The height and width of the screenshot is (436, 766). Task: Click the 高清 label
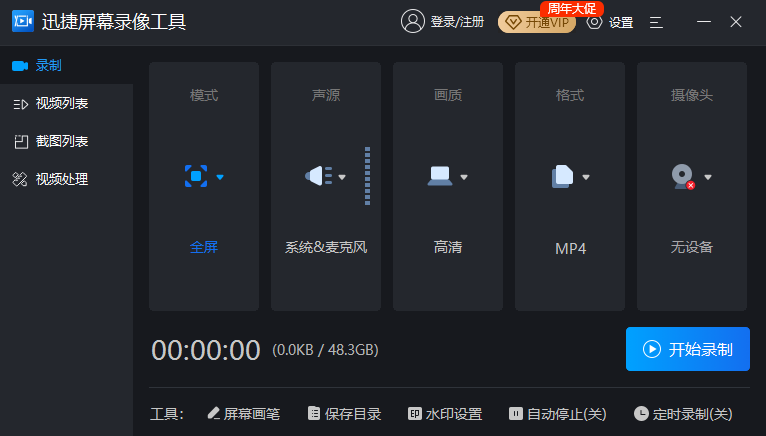(448, 247)
